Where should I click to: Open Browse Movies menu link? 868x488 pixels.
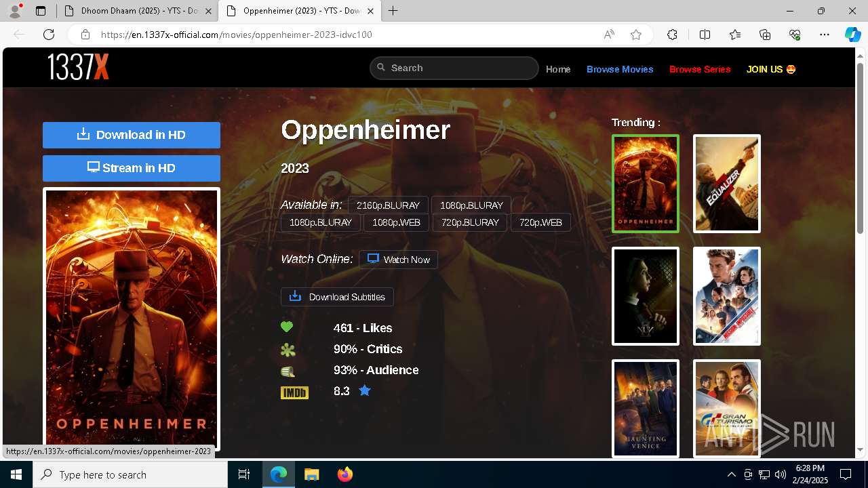coord(620,69)
